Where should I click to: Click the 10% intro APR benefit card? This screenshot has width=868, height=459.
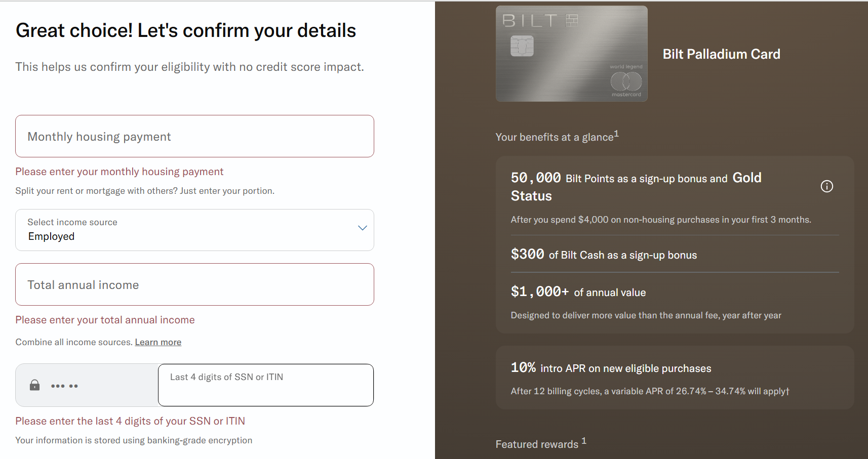click(675, 378)
